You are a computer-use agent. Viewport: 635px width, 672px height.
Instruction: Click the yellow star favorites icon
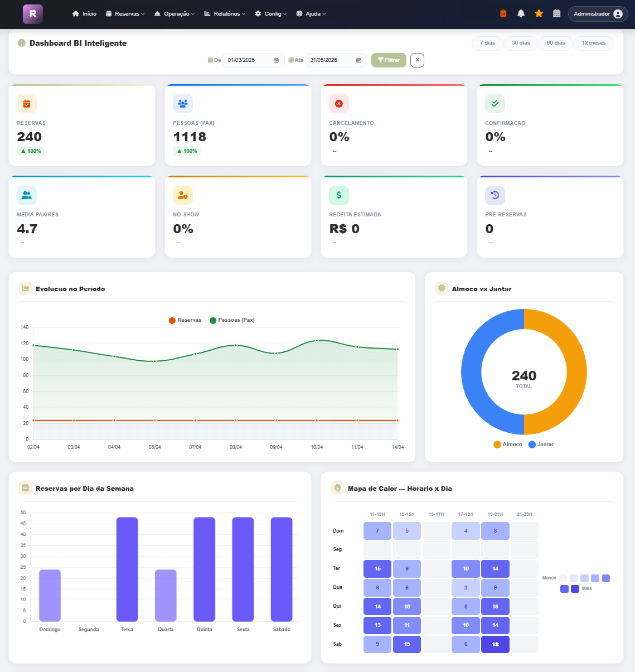539,13
